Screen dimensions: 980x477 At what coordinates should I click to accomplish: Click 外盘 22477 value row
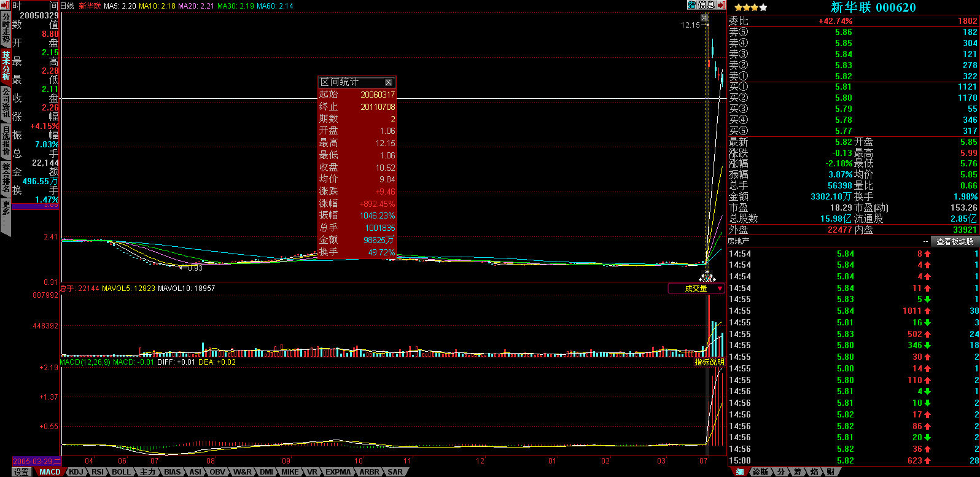click(790, 230)
